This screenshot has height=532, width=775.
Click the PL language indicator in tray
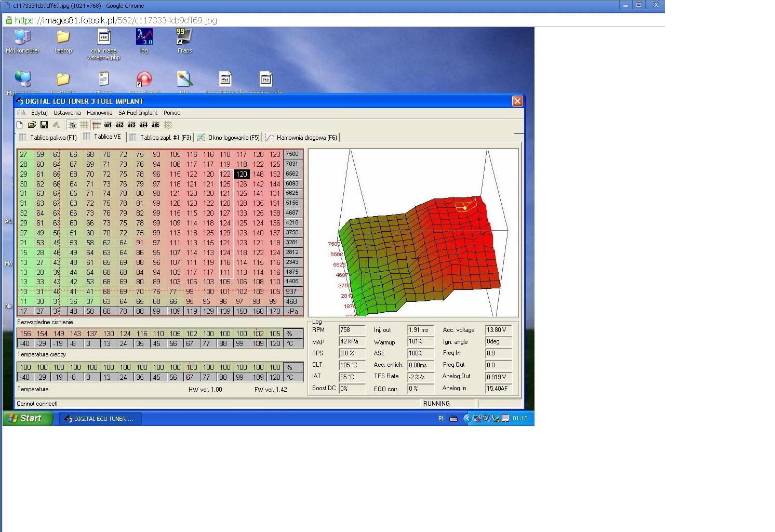[x=442, y=419]
